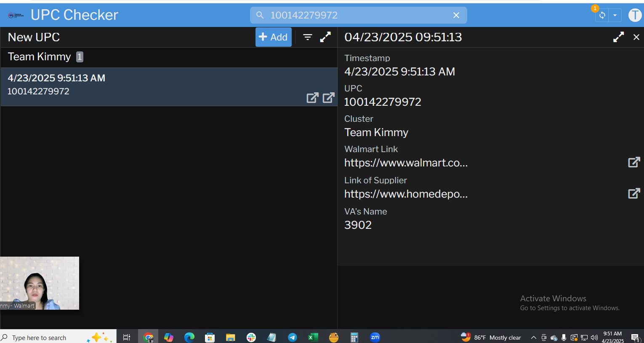The height and width of the screenshot is (343, 644).
Task: Open Calculator from the taskbar
Action: (354, 337)
